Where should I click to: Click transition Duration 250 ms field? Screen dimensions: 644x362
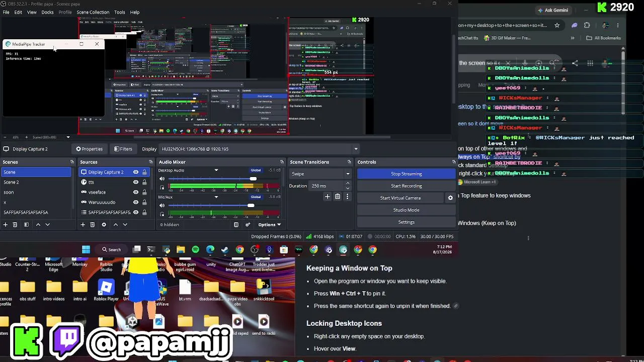[x=331, y=186]
